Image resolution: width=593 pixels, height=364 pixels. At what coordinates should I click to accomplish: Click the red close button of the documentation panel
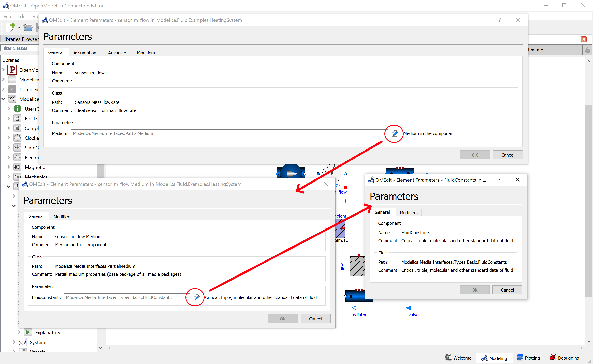[584, 39]
